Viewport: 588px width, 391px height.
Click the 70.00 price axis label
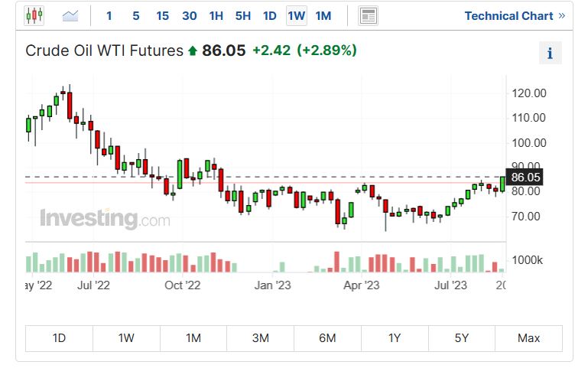click(x=526, y=217)
